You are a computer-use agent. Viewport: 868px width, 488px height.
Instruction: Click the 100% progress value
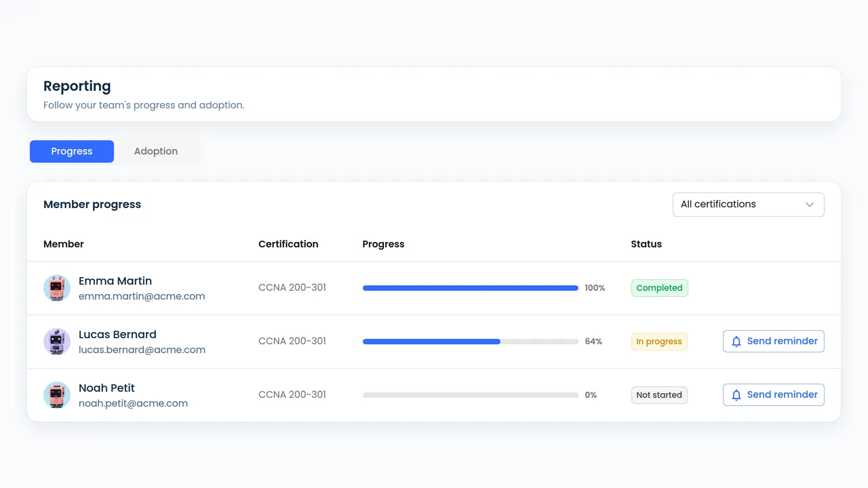tap(595, 288)
